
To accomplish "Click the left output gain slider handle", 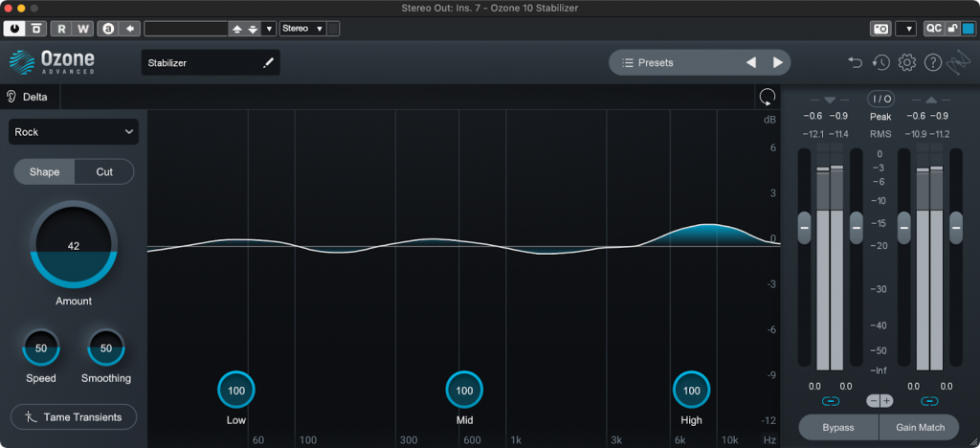I will pyautogui.click(x=904, y=228).
